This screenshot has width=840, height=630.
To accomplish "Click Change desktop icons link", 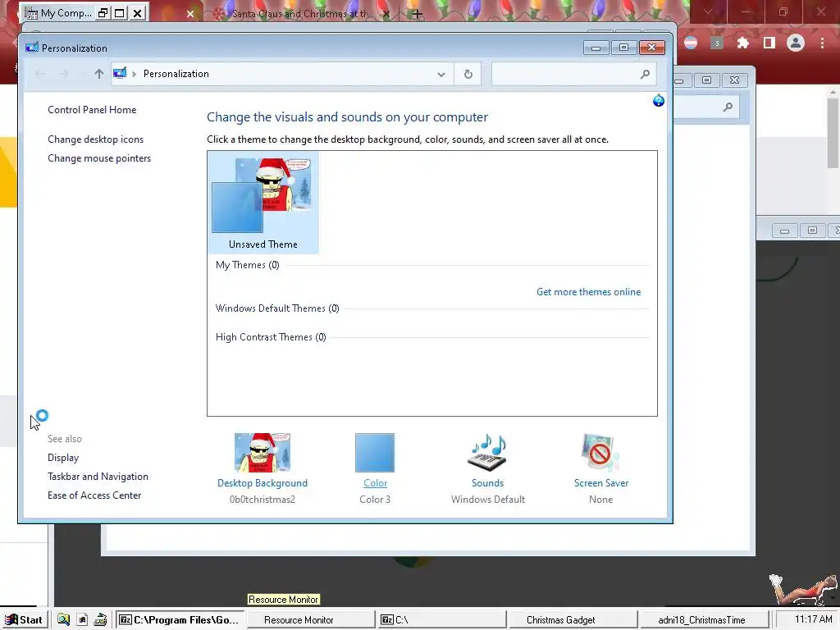I will [x=95, y=139].
